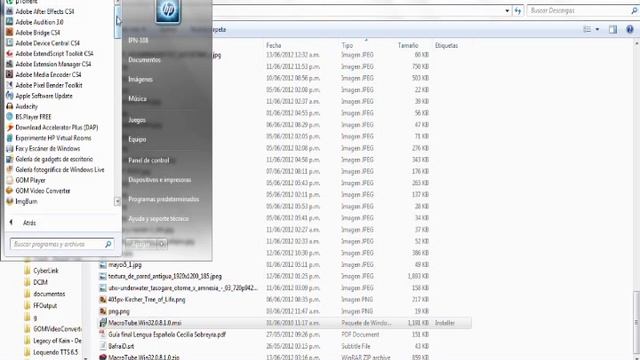Open Experimente HP Virtual Rooms

point(49,138)
